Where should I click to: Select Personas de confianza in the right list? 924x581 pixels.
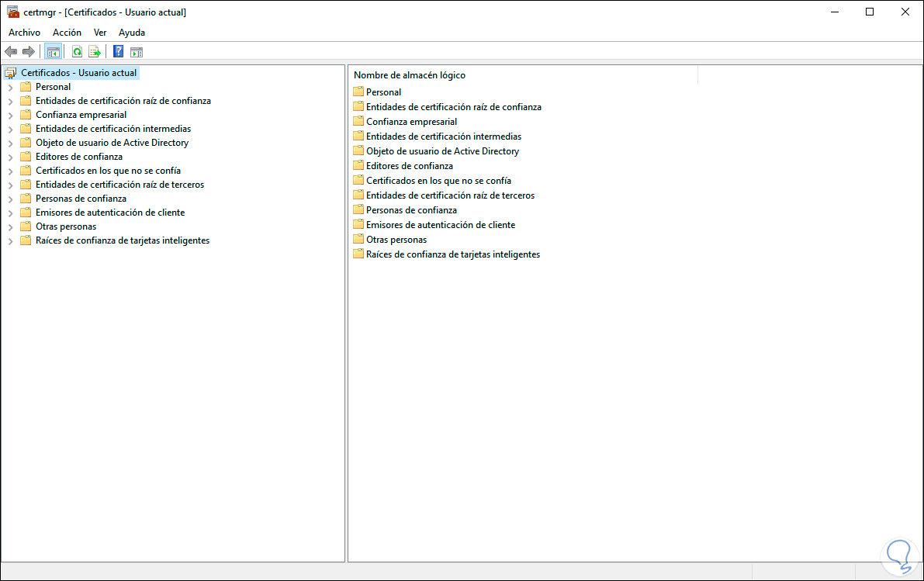click(411, 210)
